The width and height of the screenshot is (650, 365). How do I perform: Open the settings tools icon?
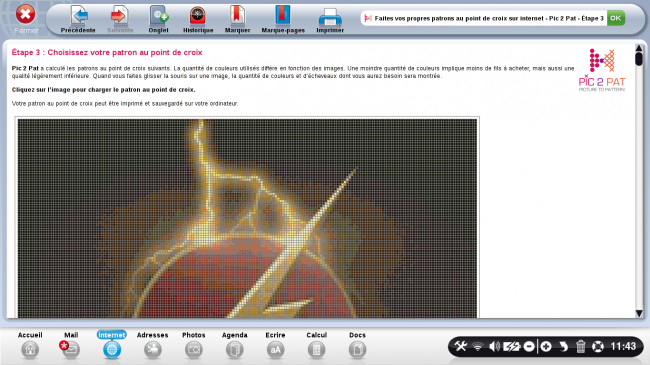click(460, 346)
